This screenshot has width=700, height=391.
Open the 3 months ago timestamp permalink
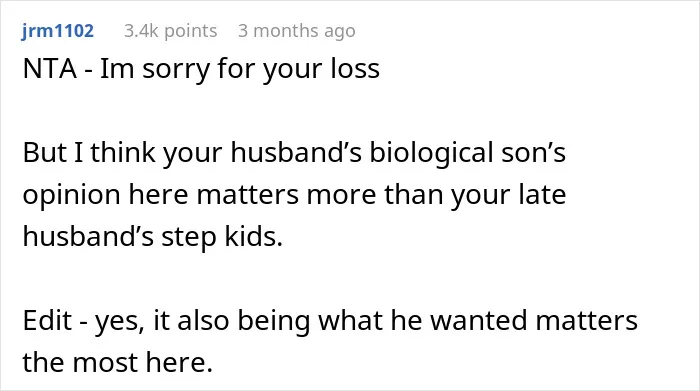(x=297, y=31)
